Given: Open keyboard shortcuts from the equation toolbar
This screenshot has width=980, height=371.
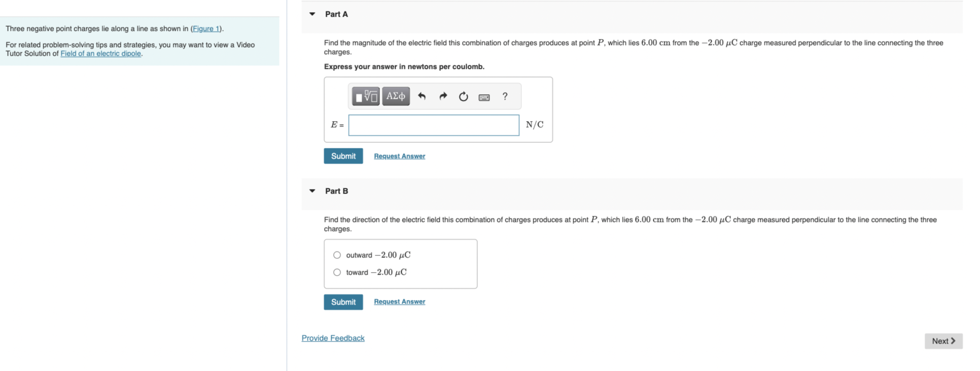Looking at the screenshot, I should click(x=483, y=96).
